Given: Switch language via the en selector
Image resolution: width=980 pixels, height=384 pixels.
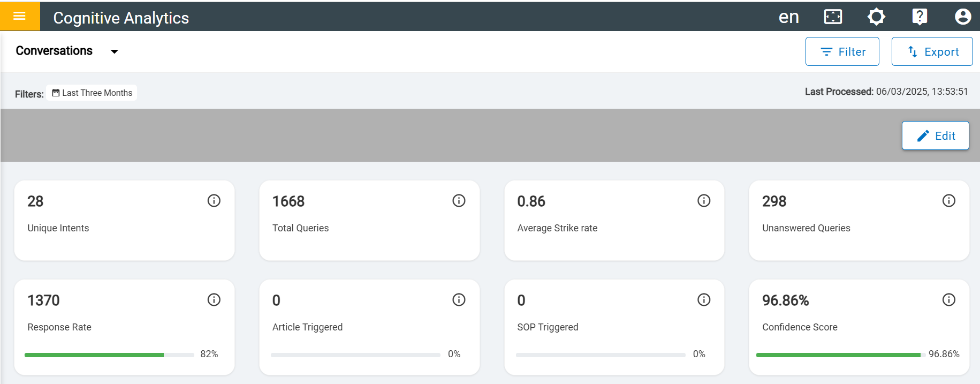Looking at the screenshot, I should [x=788, y=17].
